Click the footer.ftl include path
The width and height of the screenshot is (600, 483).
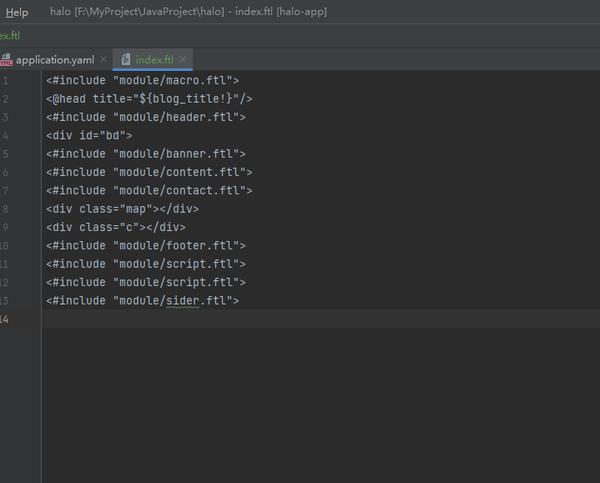(179, 246)
